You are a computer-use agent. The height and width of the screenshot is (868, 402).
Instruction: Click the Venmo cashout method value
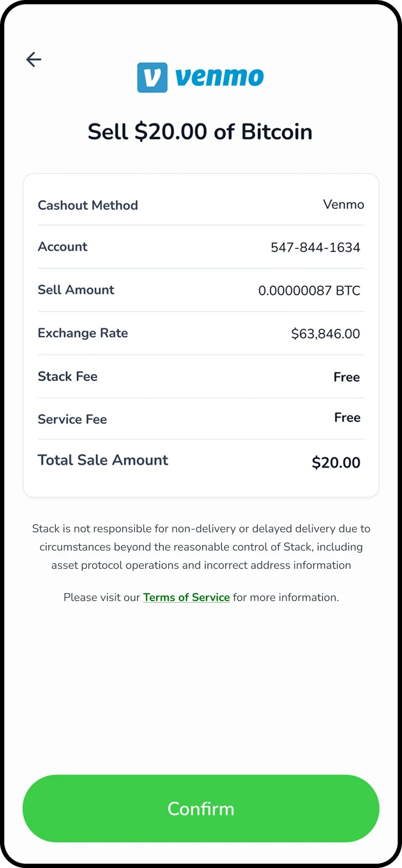[x=343, y=205]
